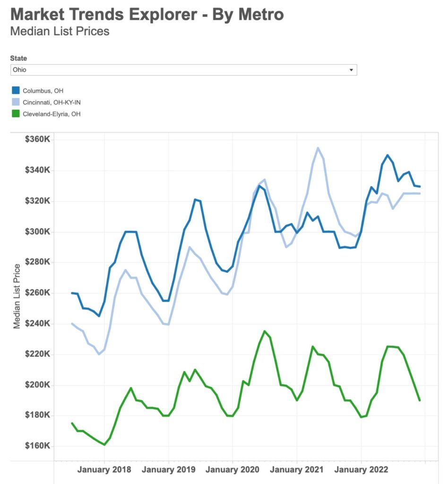Click the Columbus, OH dark blue swatch
This screenshot has height=484, width=448.
tap(16, 90)
